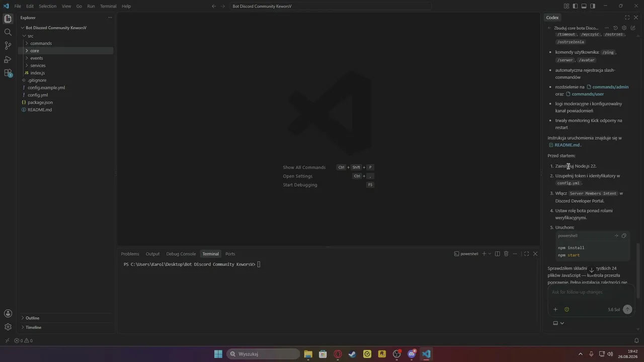Click the remote window status indicator

(x=7, y=340)
